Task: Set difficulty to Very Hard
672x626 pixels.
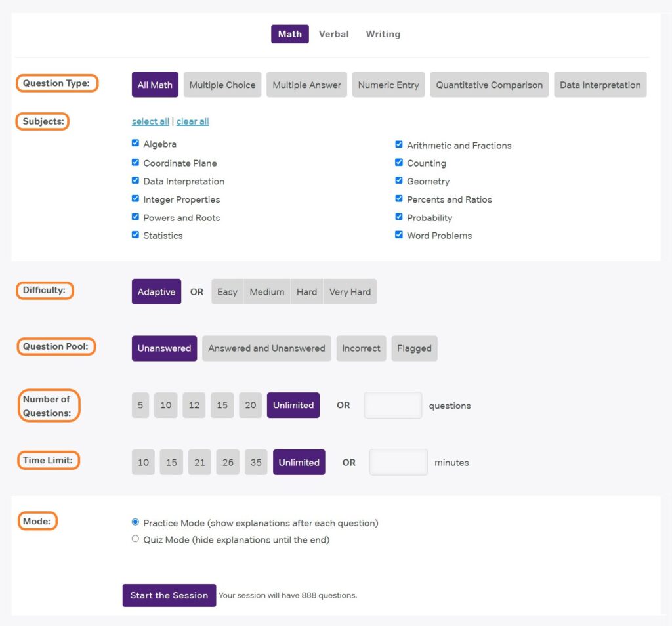Action: pos(350,291)
